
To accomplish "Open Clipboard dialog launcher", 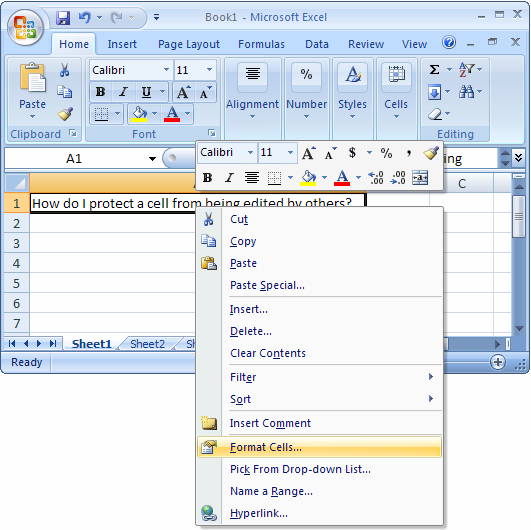I will coord(72,133).
